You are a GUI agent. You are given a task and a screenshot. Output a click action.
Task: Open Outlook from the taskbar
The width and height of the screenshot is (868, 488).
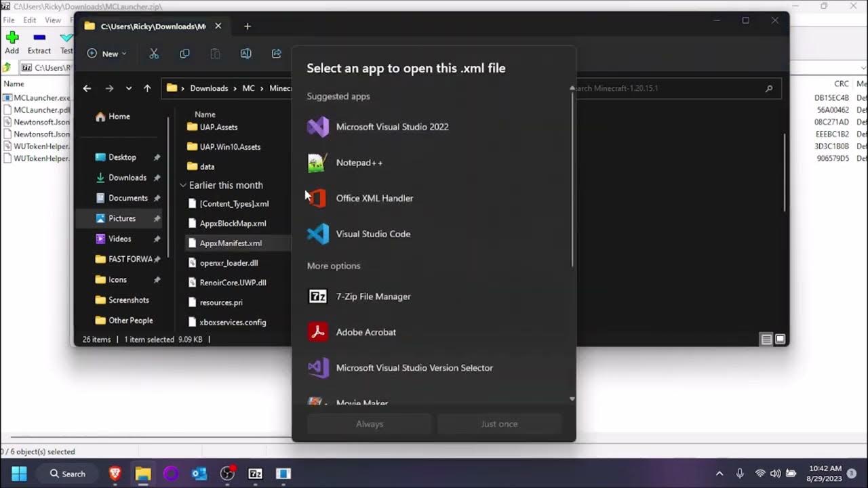(199, 474)
